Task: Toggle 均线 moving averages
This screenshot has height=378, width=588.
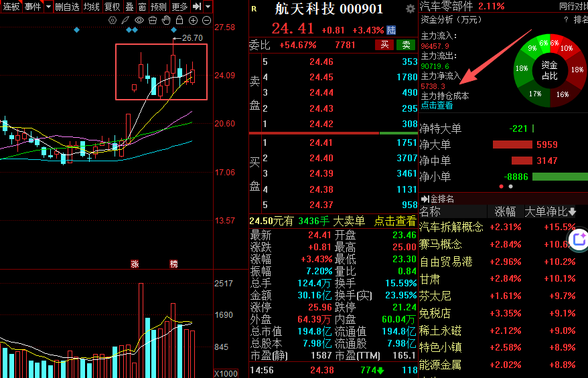Action: 92,7
